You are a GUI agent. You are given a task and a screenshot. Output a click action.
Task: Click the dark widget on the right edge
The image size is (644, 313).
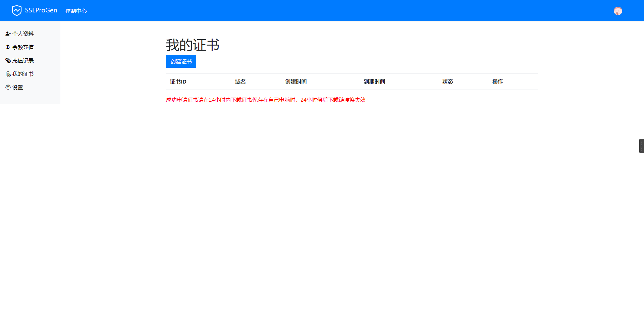click(642, 146)
